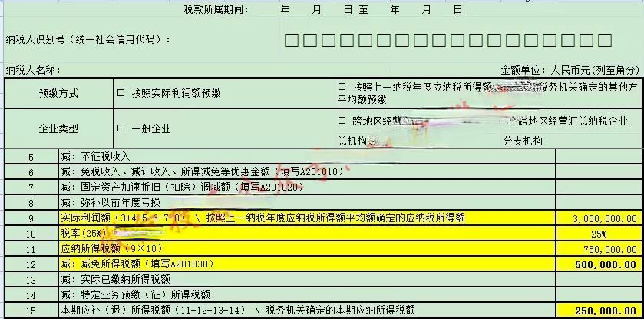Click the amount cell for 实际已缴纳所得税额

pyautogui.click(x=598, y=280)
